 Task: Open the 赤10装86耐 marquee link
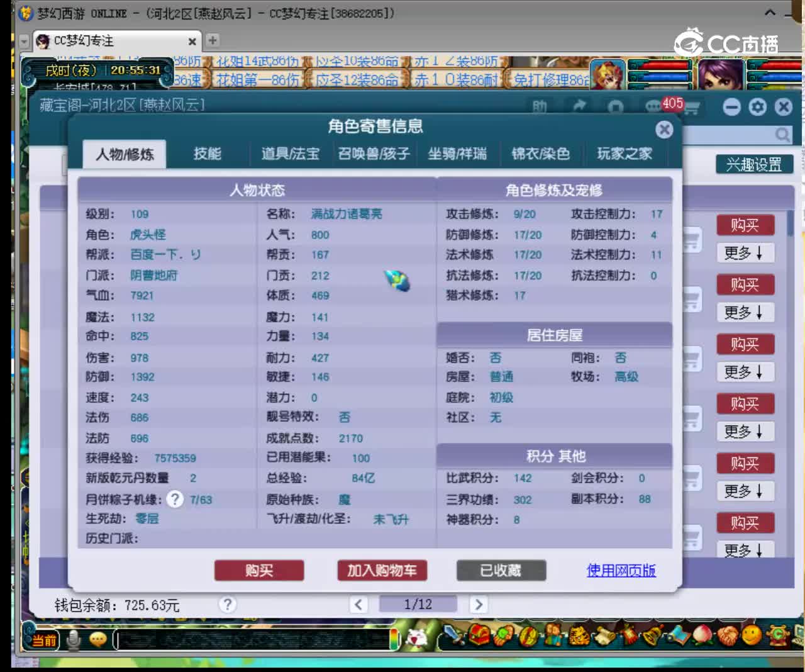457,80
